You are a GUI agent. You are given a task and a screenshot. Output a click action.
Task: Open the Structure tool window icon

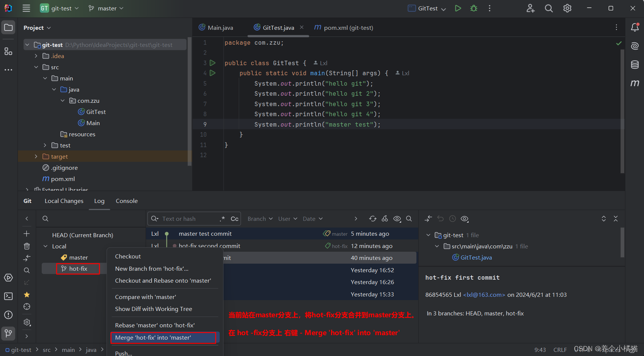[x=8, y=51]
